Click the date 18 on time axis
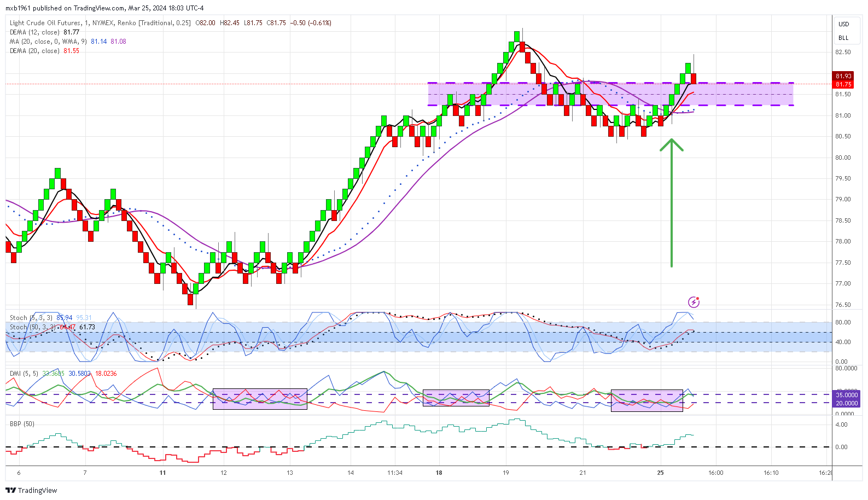This screenshot has width=868, height=500. point(439,473)
